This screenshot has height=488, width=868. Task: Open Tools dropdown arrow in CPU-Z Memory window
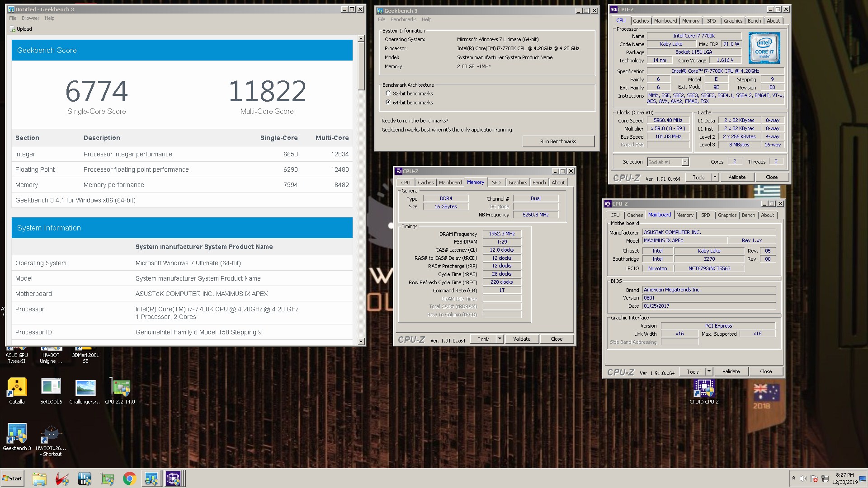click(500, 339)
